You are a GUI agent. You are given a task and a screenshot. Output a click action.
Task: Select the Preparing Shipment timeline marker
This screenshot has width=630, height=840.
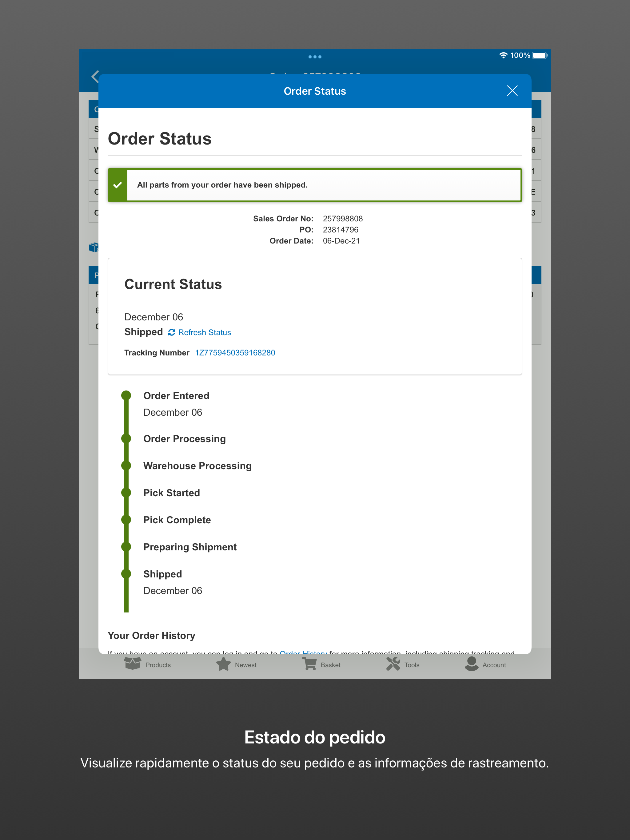click(x=126, y=547)
